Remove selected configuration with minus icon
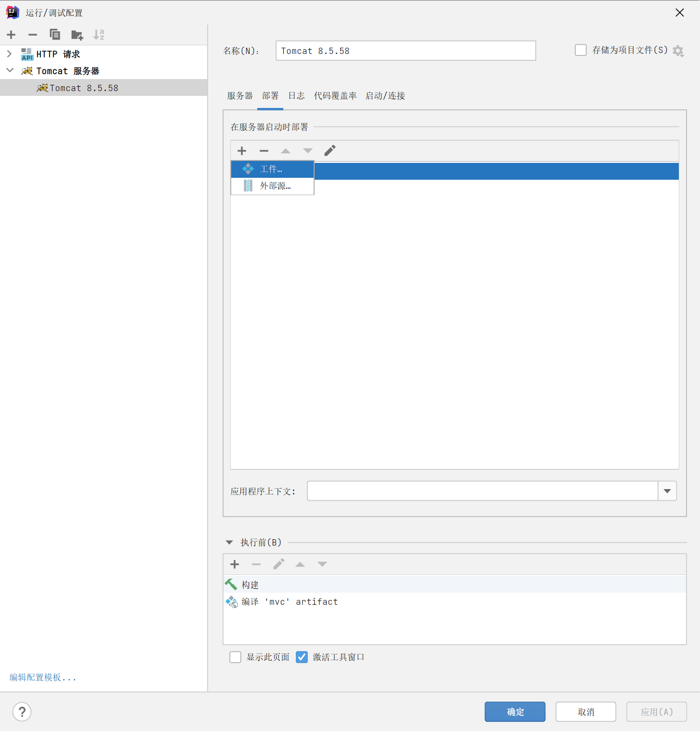 [x=33, y=35]
